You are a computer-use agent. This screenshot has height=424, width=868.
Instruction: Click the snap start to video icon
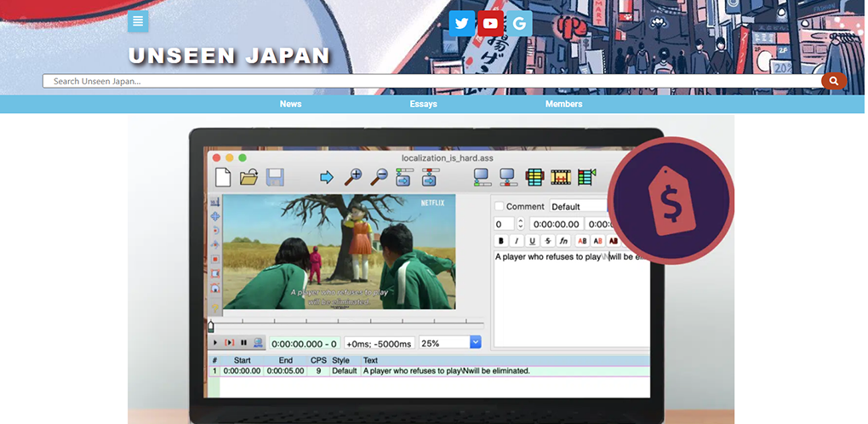pyautogui.click(x=483, y=177)
